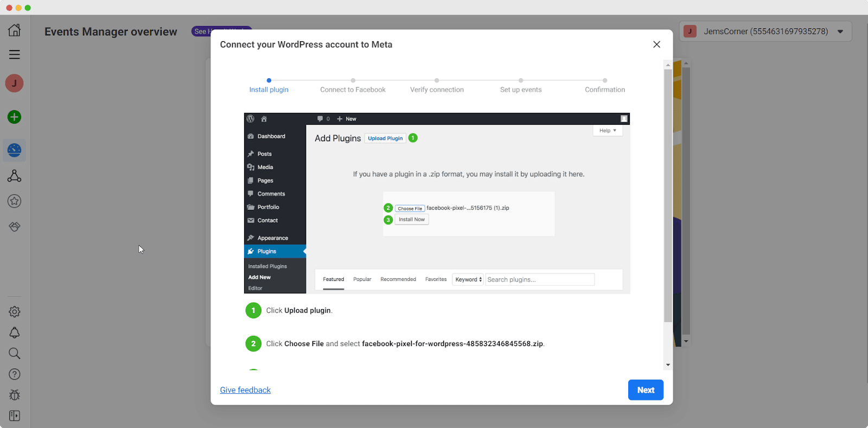Click the macOS green fullscreen window button
This screenshot has height=428, width=868.
(28, 8)
